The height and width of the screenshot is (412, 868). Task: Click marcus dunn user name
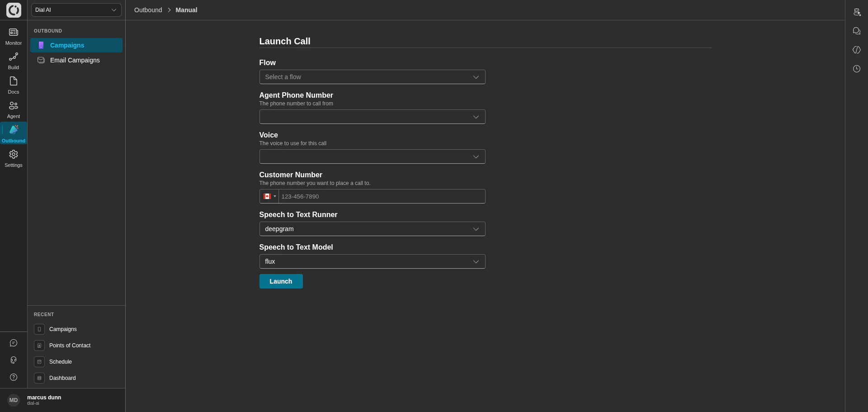pyautogui.click(x=44, y=398)
